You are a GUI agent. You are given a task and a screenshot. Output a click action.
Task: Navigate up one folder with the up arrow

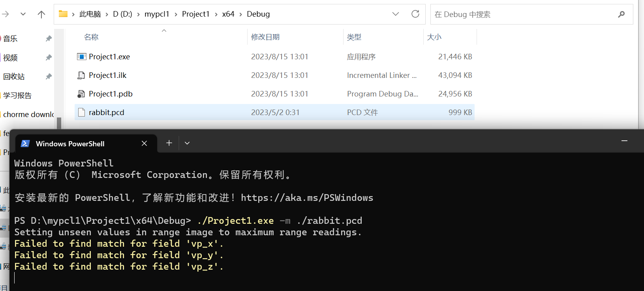pyautogui.click(x=41, y=13)
